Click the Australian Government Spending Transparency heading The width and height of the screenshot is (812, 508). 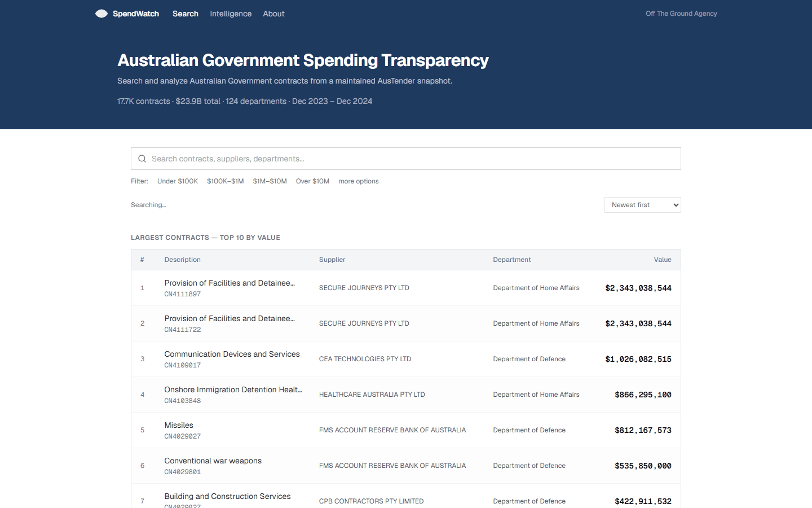[303, 60]
